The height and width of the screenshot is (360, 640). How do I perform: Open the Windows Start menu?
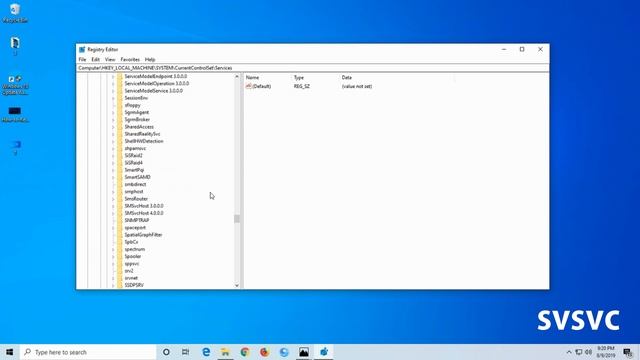[x=10, y=352]
